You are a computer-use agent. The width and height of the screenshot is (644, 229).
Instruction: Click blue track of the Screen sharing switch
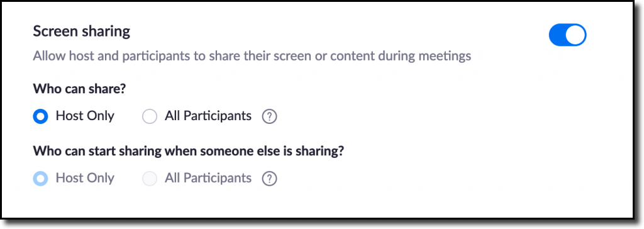557,35
